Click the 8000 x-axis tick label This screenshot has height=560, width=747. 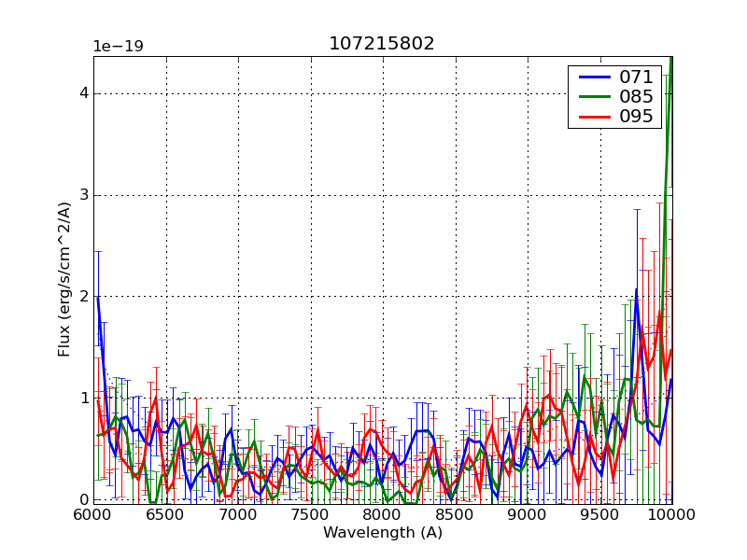tap(383, 515)
